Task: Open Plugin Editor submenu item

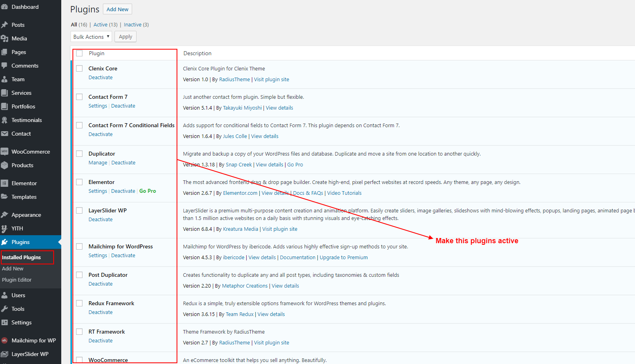Action: [17, 280]
